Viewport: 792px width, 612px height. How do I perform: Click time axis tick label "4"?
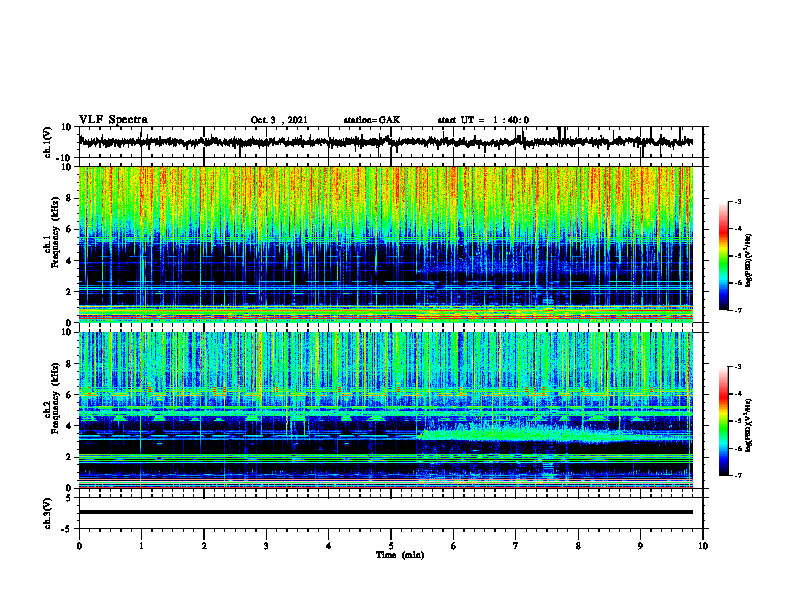(x=329, y=546)
